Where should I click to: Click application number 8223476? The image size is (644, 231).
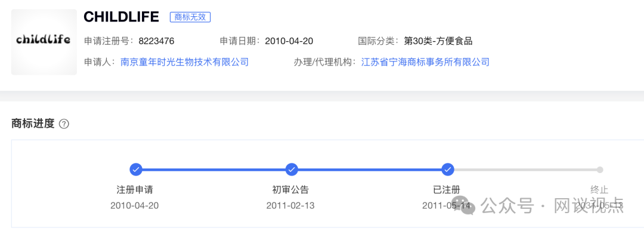pos(156,41)
